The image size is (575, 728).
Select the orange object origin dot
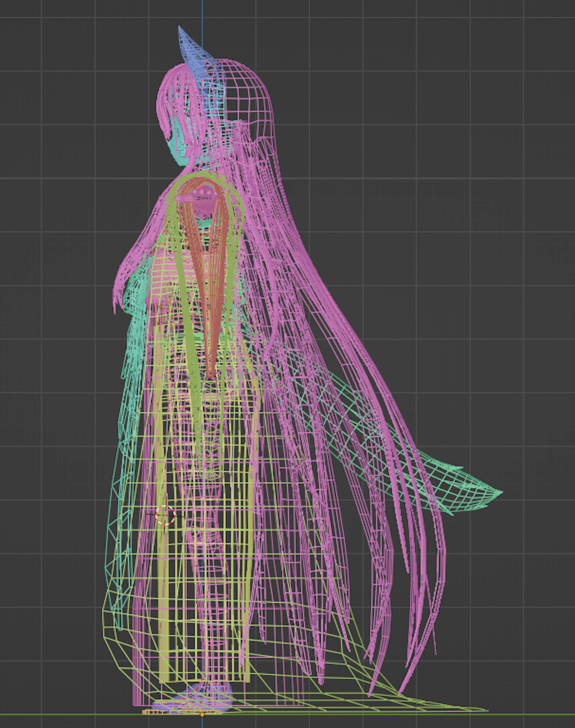click(x=202, y=714)
